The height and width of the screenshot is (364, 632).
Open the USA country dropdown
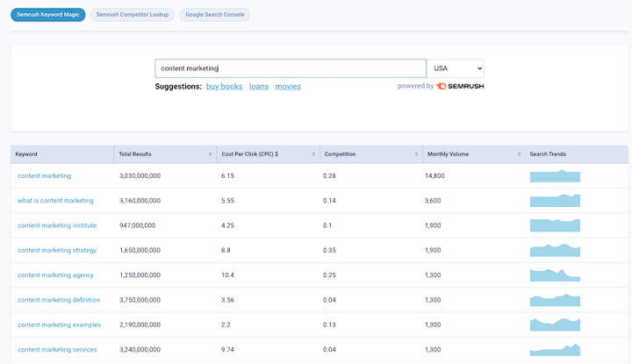click(x=456, y=68)
